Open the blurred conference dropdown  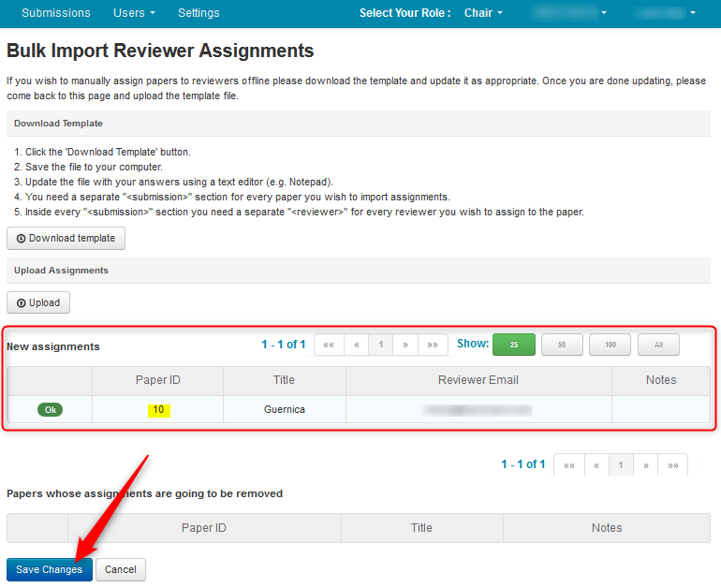[x=569, y=13]
